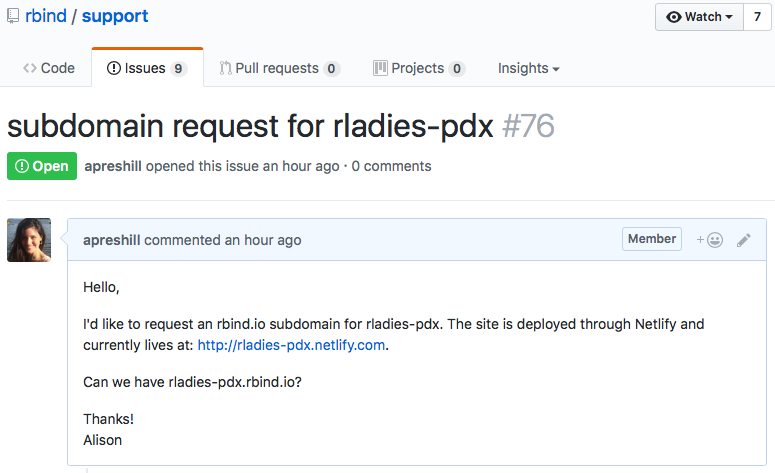Click apreshill's avatar thumbnail
This screenshot has width=775, height=473.
click(x=29, y=240)
